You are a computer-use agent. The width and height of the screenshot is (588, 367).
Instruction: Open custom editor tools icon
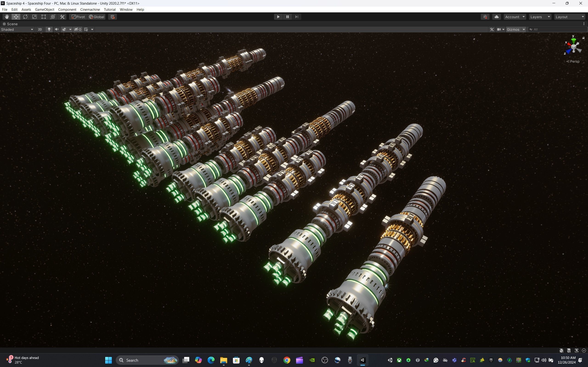(62, 17)
